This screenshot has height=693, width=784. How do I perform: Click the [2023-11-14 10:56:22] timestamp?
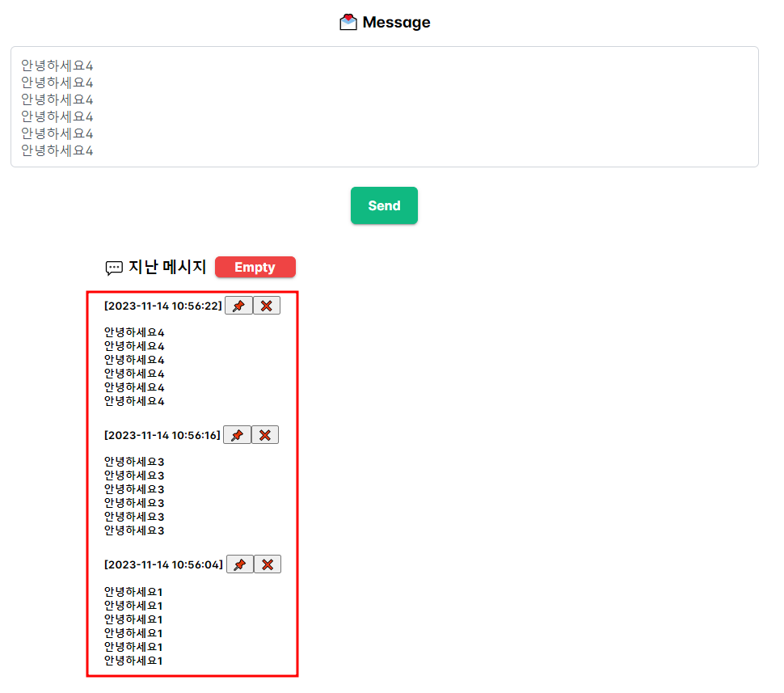[163, 306]
